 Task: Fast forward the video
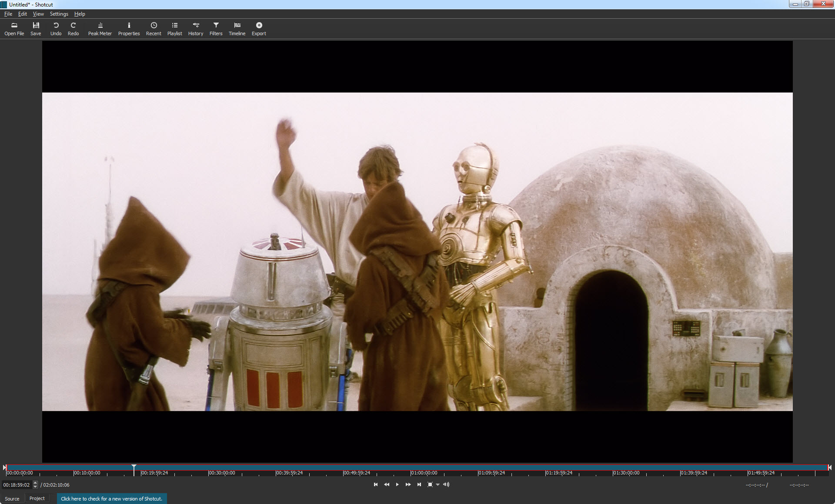[408, 484]
